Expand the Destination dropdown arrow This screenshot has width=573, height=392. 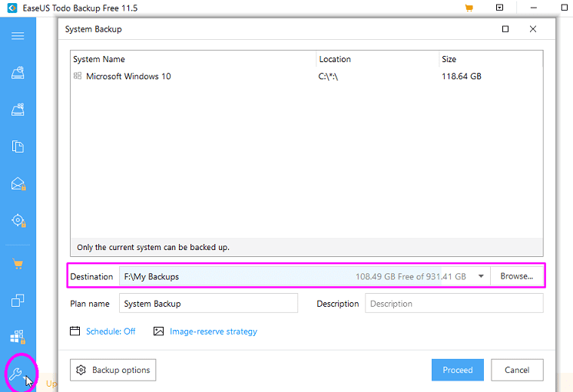(481, 276)
